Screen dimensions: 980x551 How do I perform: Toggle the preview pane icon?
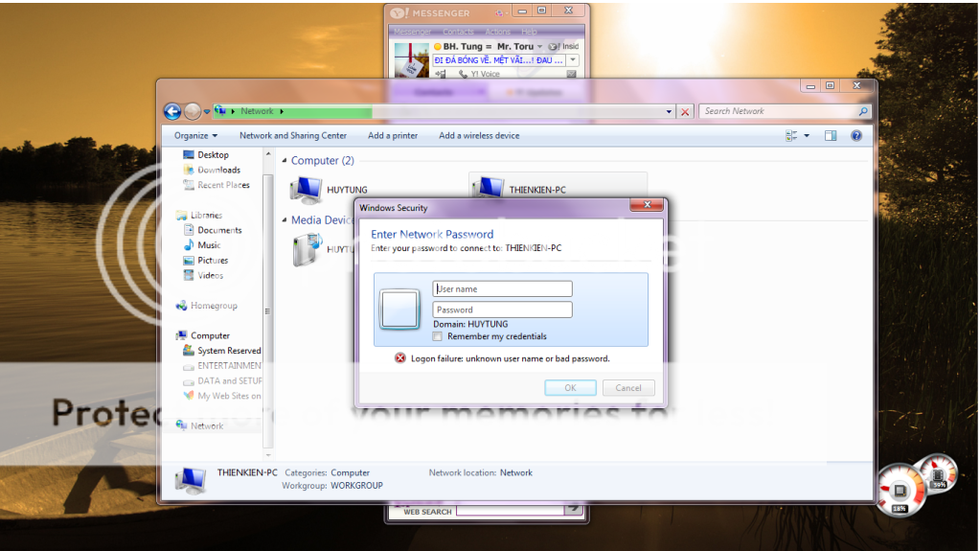[831, 136]
